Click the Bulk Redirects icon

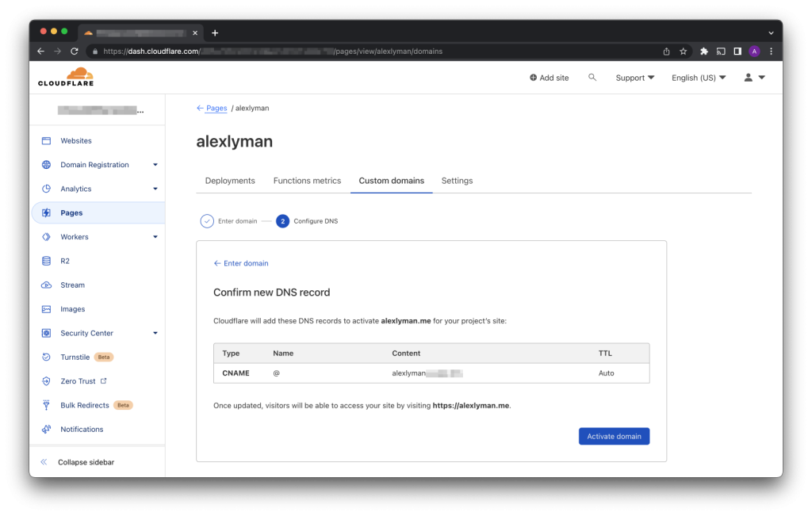coord(46,405)
